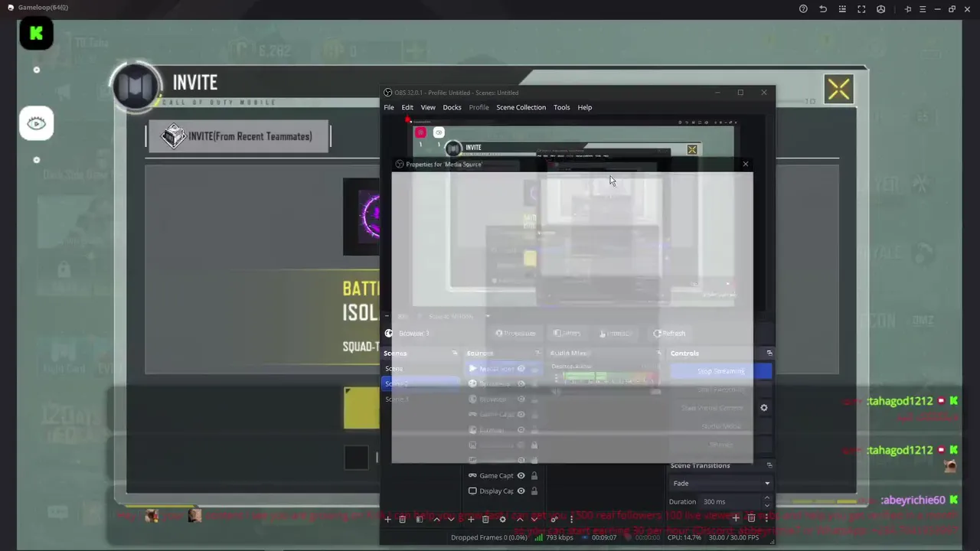Remove selected scene with Scenes trash icon
Image resolution: width=980 pixels, height=551 pixels.
click(402, 519)
